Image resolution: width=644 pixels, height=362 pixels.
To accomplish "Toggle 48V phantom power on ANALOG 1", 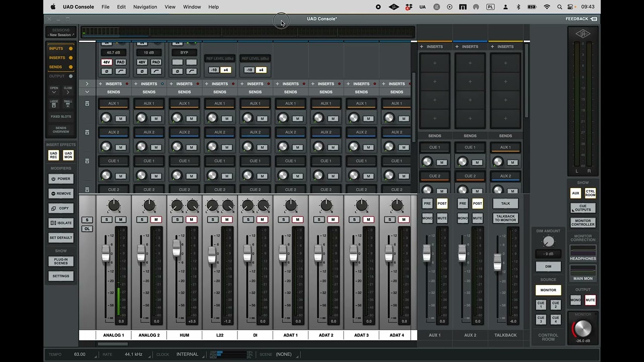I will pyautogui.click(x=106, y=62).
